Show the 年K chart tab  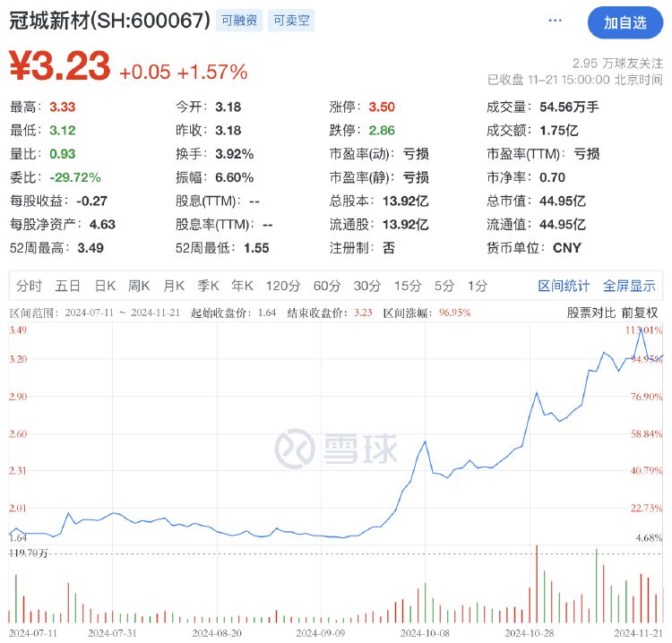click(x=243, y=286)
